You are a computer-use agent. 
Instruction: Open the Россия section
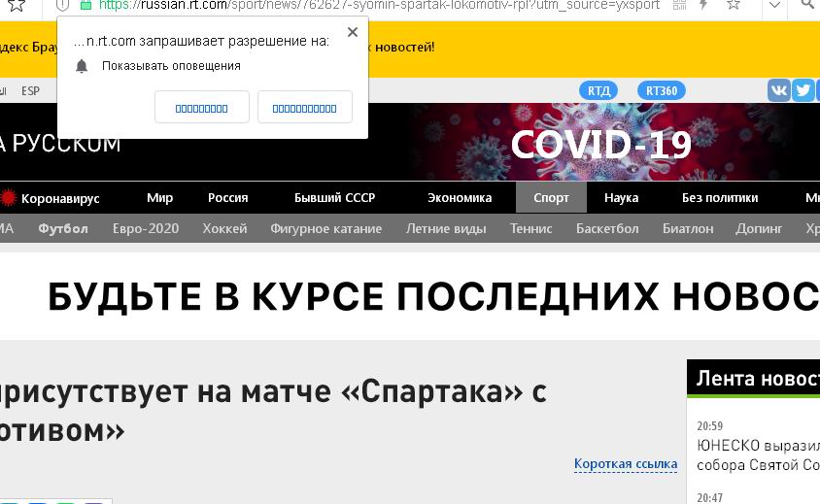[228, 198]
